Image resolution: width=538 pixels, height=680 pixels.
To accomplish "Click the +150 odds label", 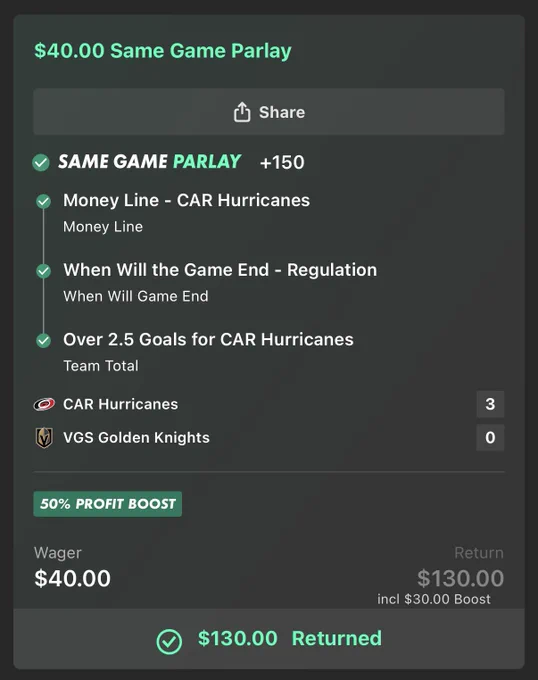I will point(282,163).
